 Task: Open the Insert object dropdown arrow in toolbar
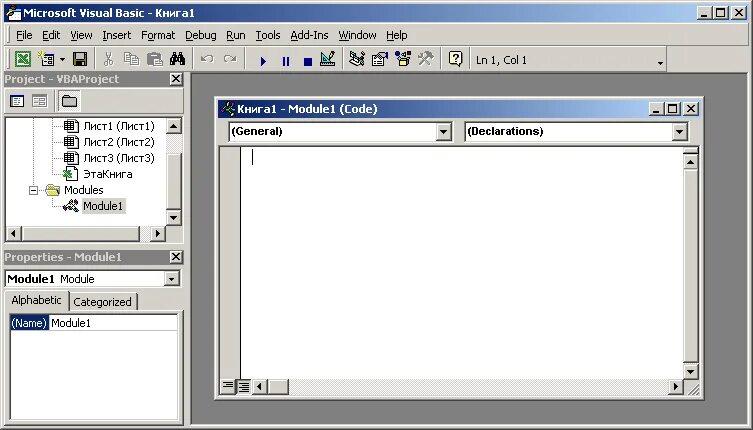pyautogui.click(x=62, y=60)
